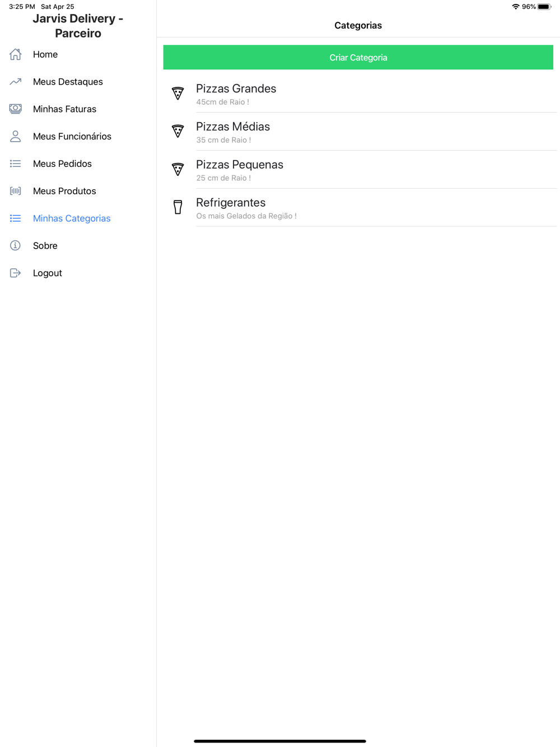This screenshot has height=747, width=560.
Task: Click the Pizzas Grandes pizza slice icon
Action: click(178, 94)
